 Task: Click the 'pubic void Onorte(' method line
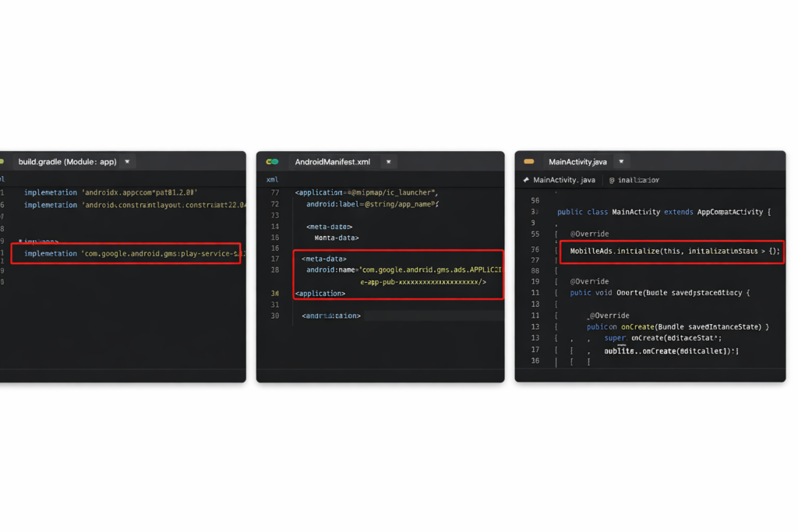click(659, 292)
